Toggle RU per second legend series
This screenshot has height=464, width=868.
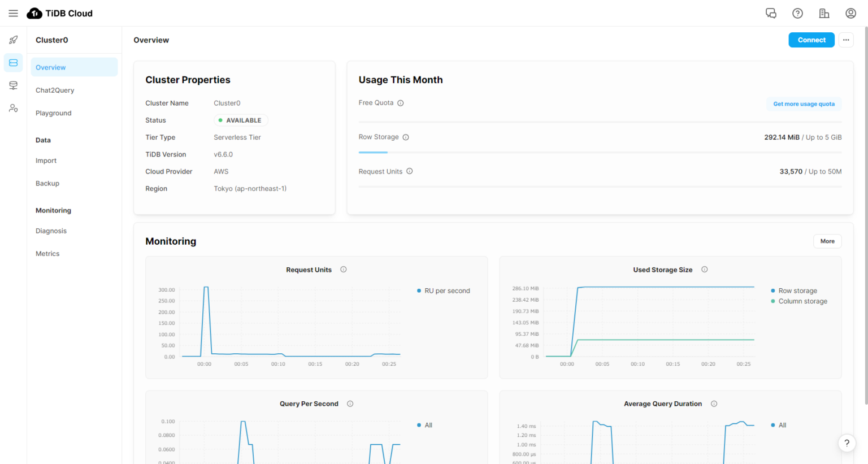[x=446, y=291]
